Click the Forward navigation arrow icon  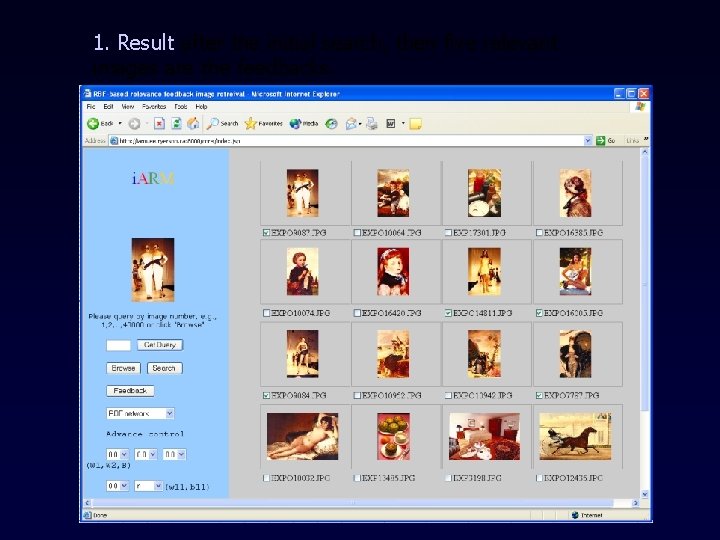134,124
